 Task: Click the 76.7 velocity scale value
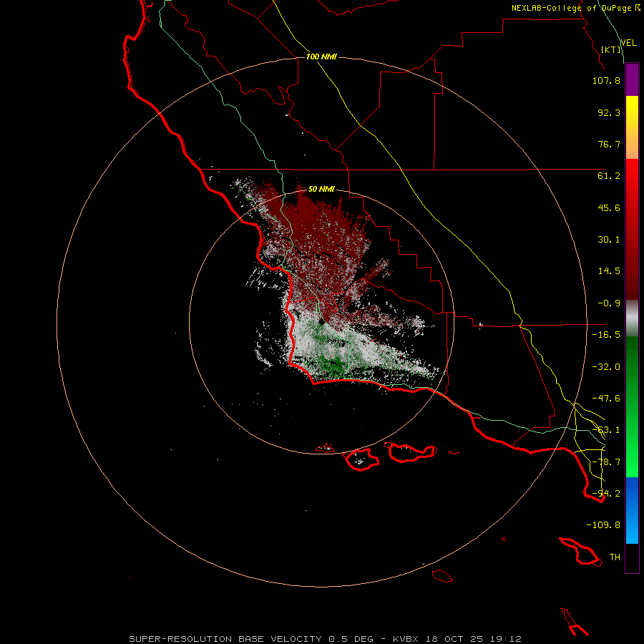coord(609,144)
